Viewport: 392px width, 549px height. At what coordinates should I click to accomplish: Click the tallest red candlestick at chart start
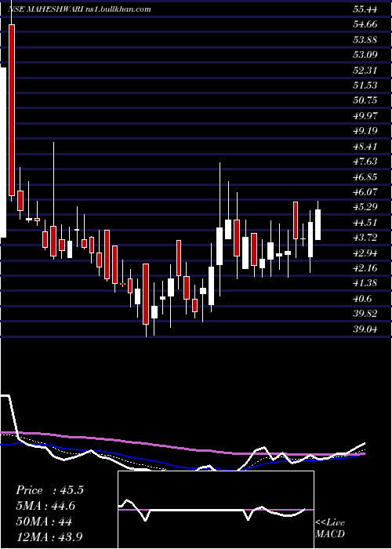point(12,110)
